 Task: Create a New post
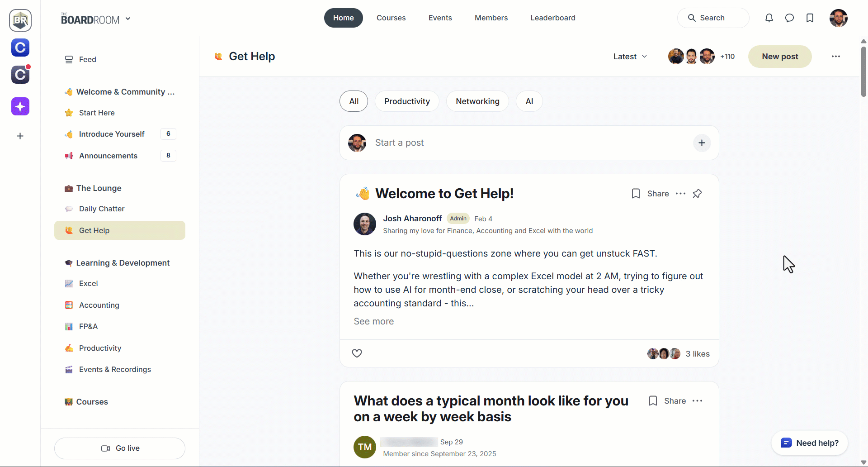[779, 56]
